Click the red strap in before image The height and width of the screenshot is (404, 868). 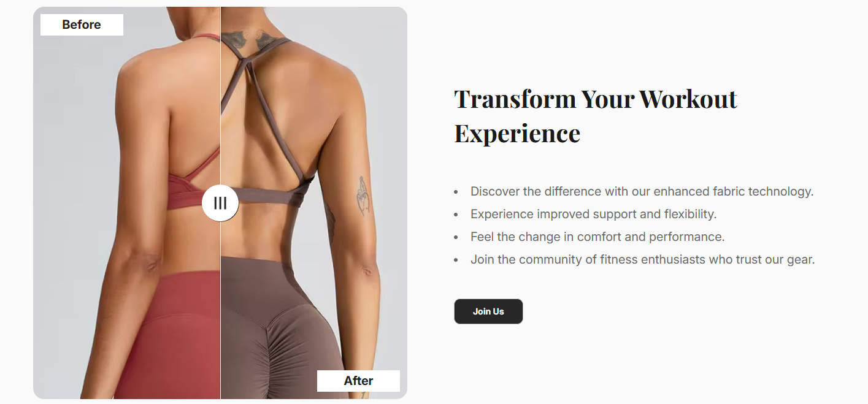(x=201, y=167)
